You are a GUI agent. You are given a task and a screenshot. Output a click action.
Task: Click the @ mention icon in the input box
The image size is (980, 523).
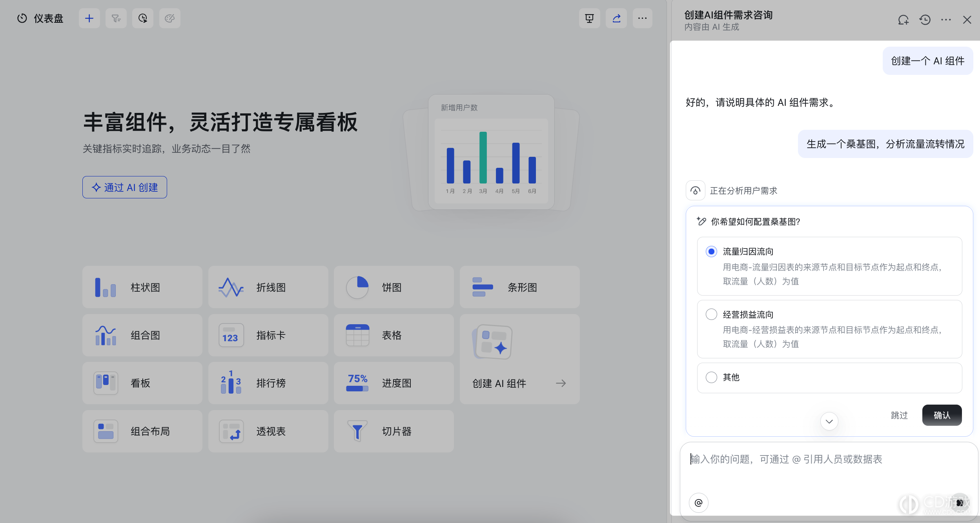[x=699, y=503]
